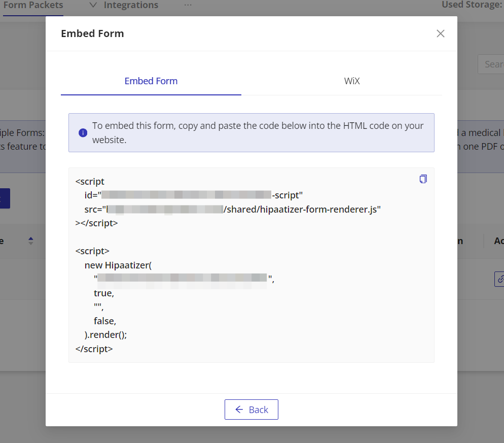This screenshot has height=443, width=504.
Task: Open the ellipsis overflow menu in the top bar
Action: click(x=188, y=4)
